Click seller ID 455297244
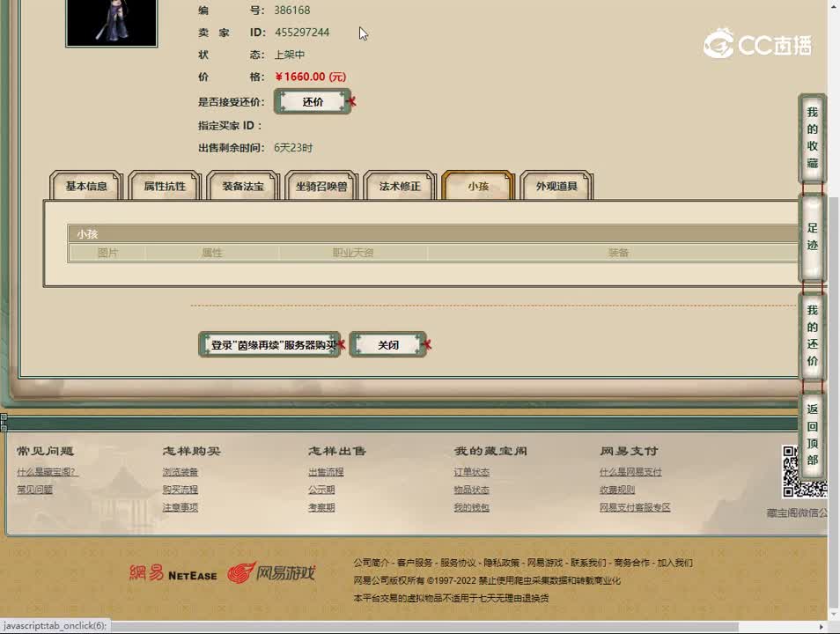Viewport: 840px width, 634px height. click(302, 33)
